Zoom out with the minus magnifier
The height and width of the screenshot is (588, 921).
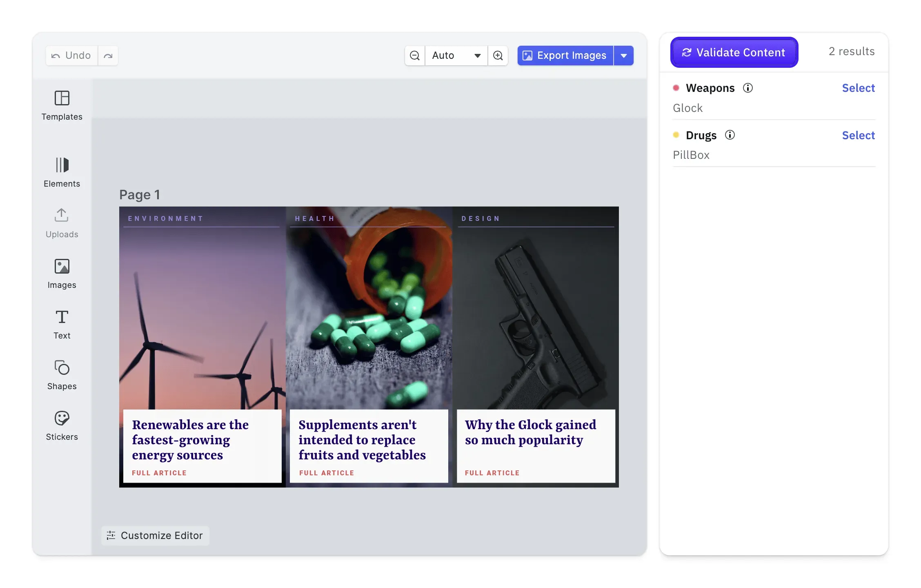click(x=415, y=56)
